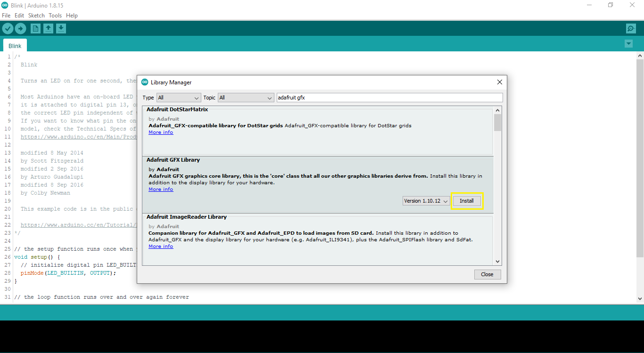Click the Close button in Library Manager
Viewport: 644px width, 353px height.
click(x=487, y=274)
